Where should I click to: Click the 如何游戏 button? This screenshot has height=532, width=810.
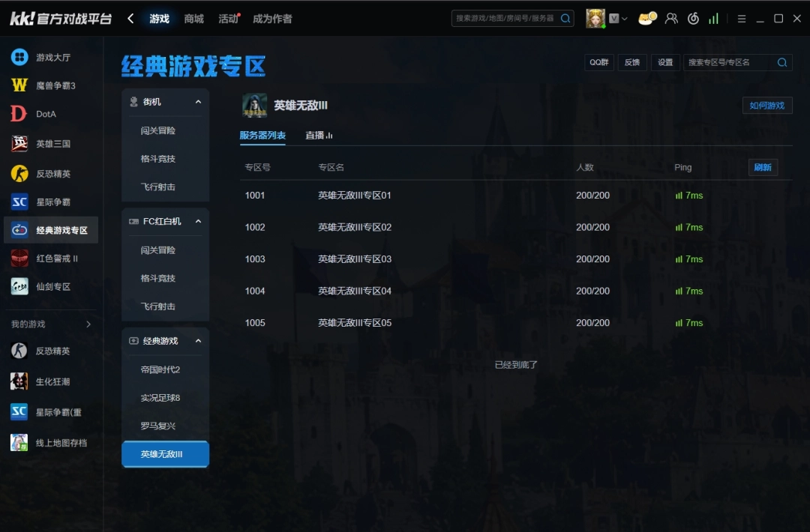click(x=767, y=105)
